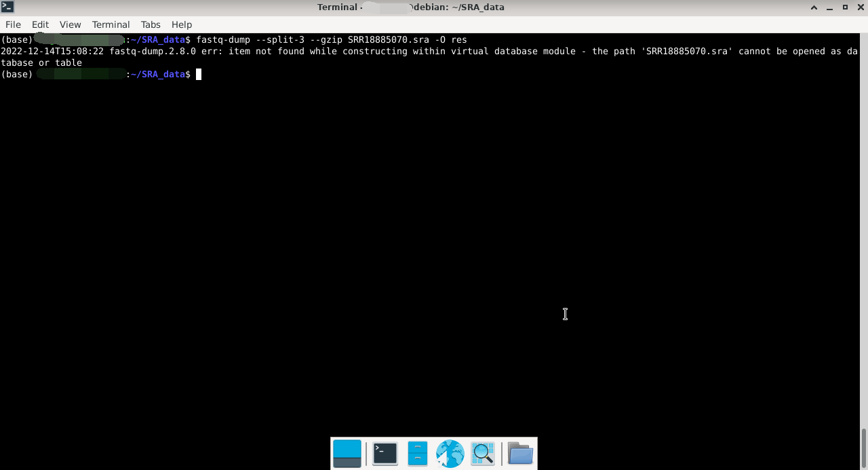Image resolution: width=868 pixels, height=470 pixels.
Task: Click the terminal icon in the title bar
Action: coord(7,7)
